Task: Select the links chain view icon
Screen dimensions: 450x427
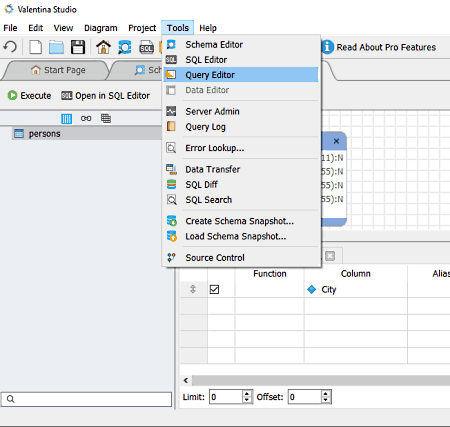Action: 86,118
